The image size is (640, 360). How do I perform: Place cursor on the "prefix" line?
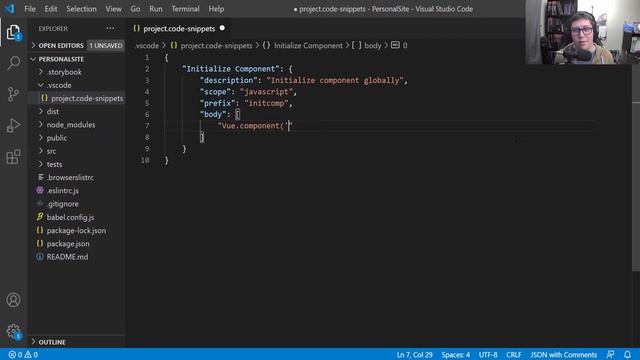[x=246, y=103]
